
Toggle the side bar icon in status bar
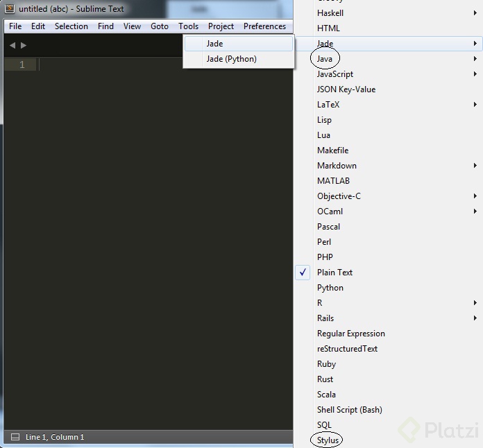tap(15, 437)
